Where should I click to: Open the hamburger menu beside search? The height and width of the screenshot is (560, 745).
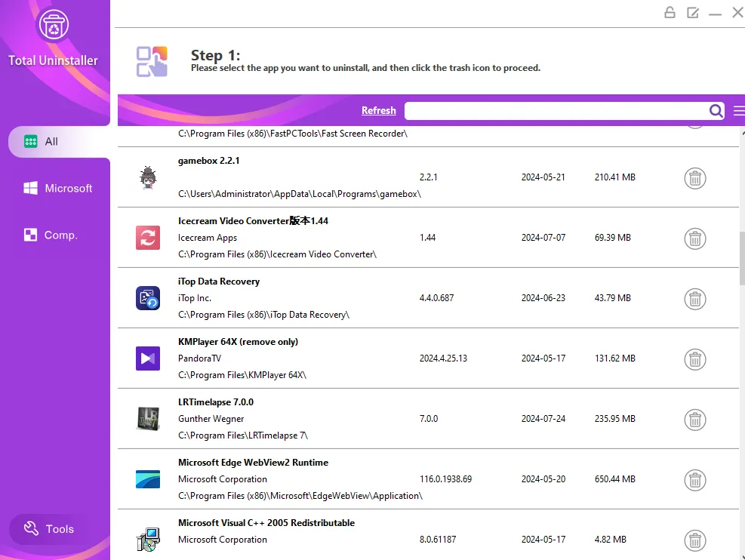click(x=739, y=111)
